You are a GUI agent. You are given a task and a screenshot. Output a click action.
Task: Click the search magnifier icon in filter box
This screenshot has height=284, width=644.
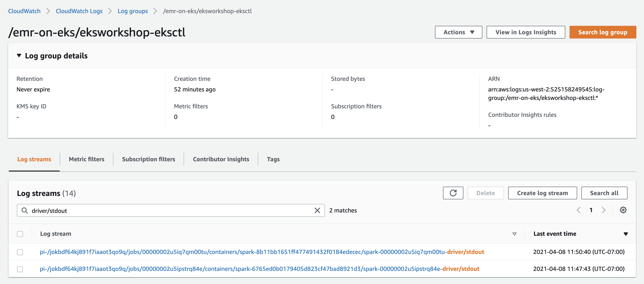[25, 211]
